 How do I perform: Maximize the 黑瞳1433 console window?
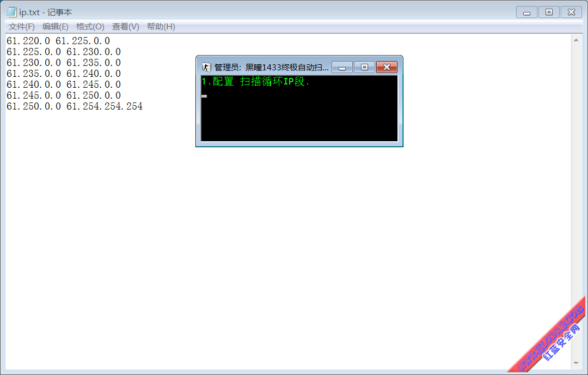(364, 67)
